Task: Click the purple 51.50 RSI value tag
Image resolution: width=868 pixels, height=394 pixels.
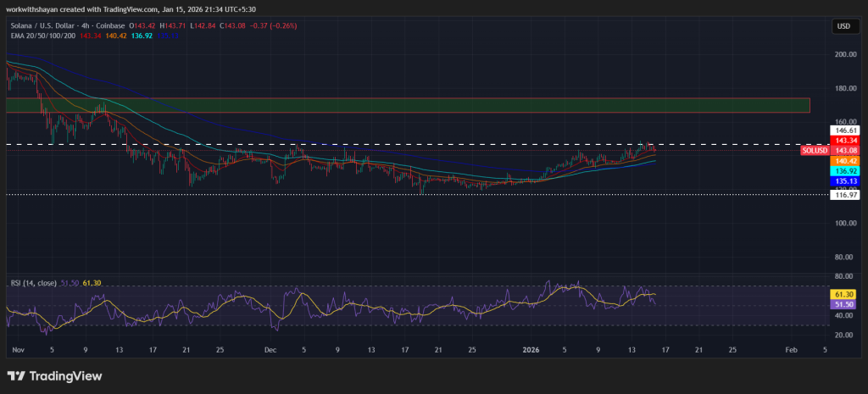Action: click(x=845, y=304)
